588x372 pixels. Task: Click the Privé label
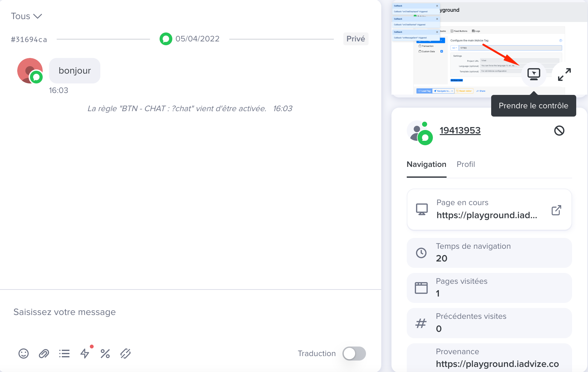[x=356, y=39]
